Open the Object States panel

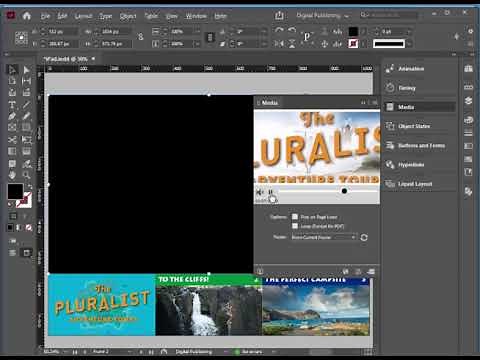pos(414,126)
